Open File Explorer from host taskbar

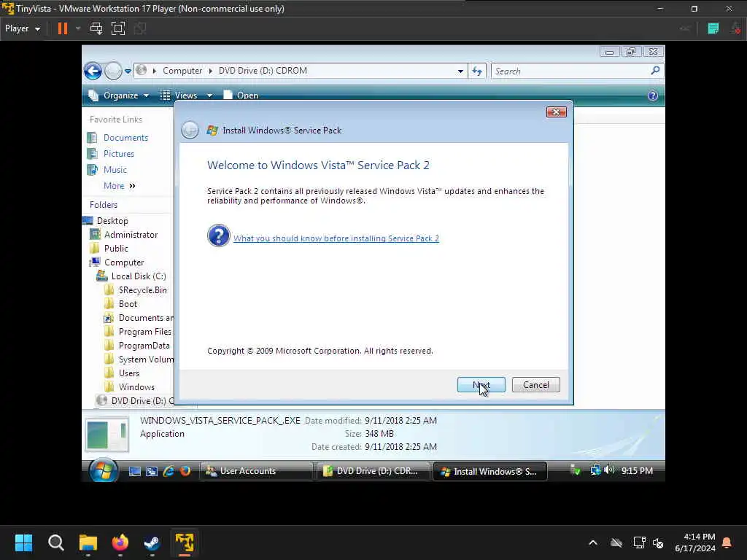click(x=88, y=542)
